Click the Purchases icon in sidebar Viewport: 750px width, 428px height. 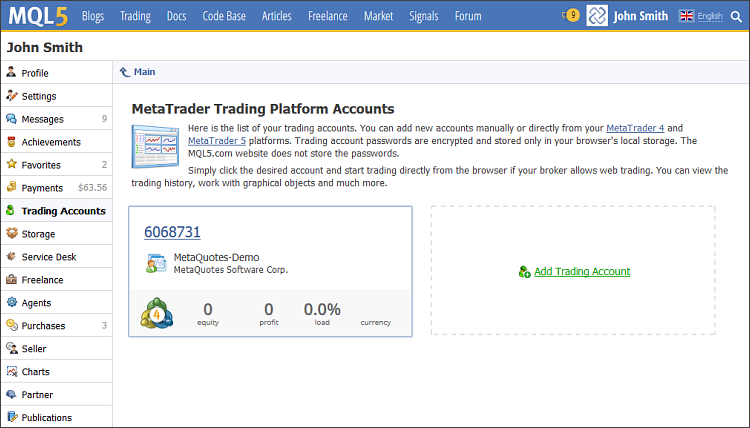pos(11,325)
